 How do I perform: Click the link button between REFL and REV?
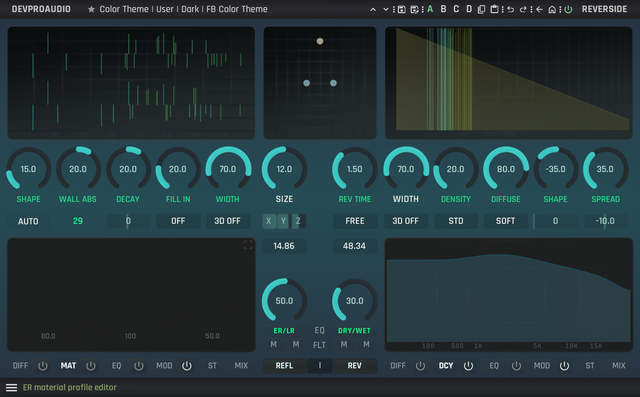click(320, 366)
